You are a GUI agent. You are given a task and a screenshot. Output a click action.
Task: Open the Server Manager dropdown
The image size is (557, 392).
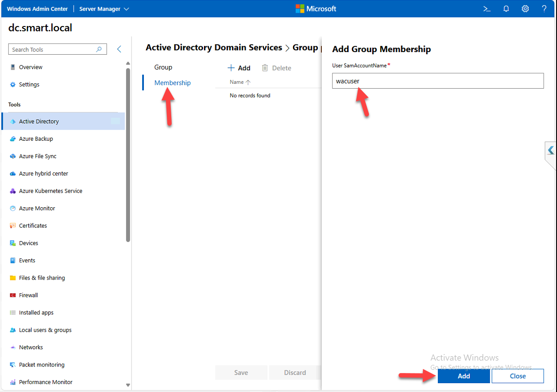point(104,9)
